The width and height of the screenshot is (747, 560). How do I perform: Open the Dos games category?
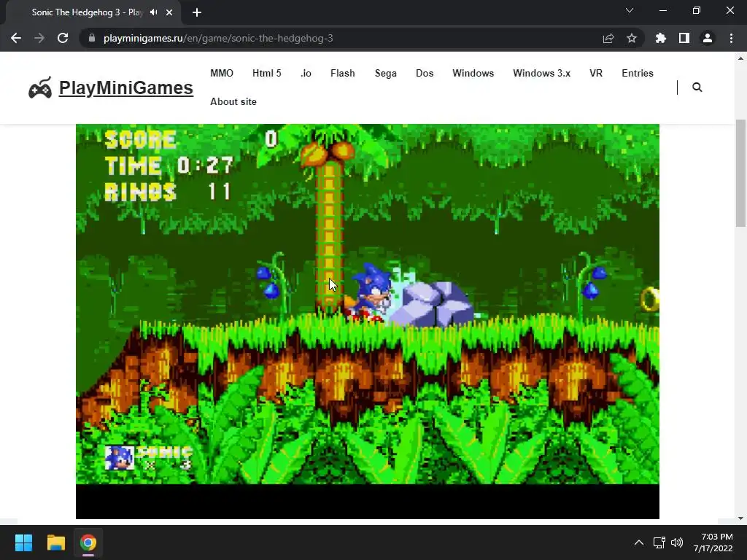click(x=425, y=74)
